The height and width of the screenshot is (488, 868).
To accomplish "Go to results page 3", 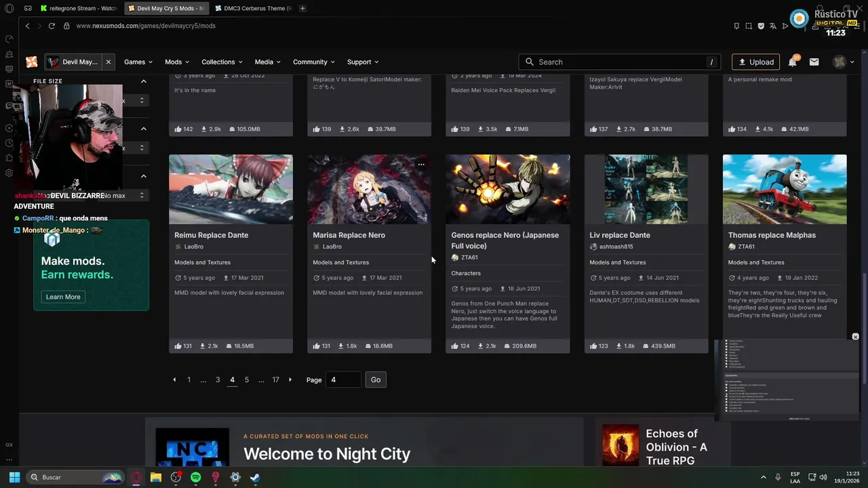I will [218, 380].
